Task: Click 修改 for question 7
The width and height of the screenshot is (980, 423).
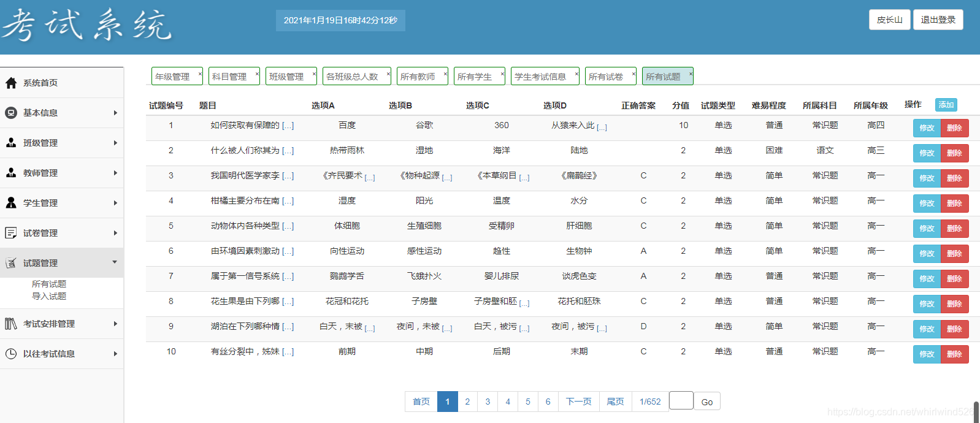Action: 927,279
